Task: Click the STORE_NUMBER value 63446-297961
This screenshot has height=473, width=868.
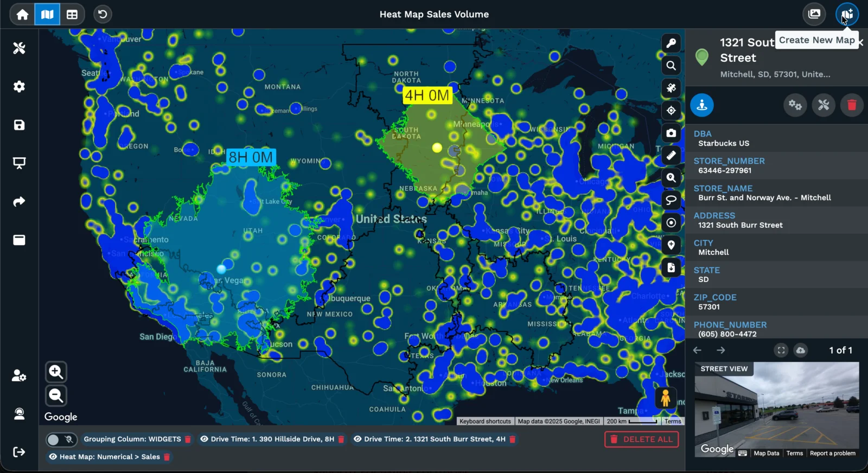Action: [x=725, y=170]
